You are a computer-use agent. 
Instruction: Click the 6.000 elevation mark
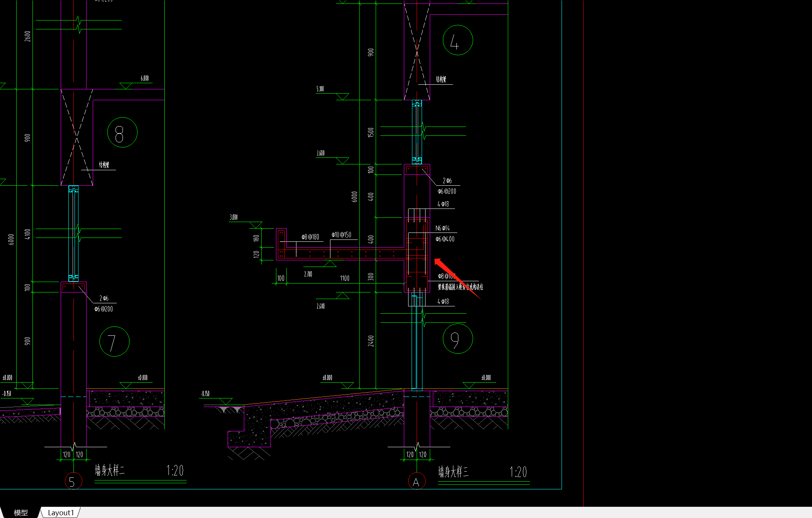(145, 79)
